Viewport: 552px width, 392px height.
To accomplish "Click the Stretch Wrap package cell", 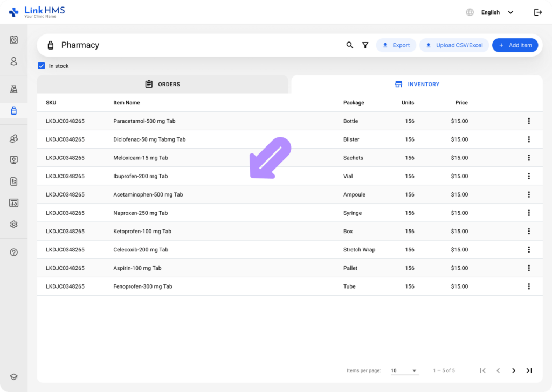I will (x=359, y=250).
